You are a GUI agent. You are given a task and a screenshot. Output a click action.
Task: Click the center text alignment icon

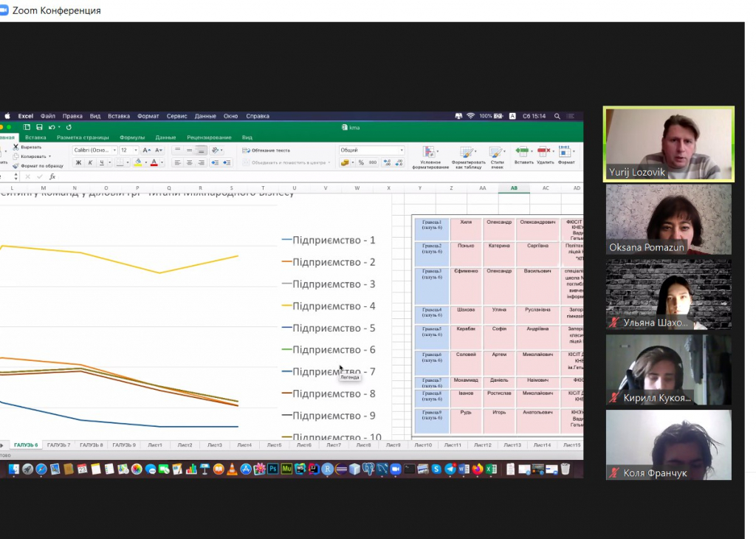point(190,163)
